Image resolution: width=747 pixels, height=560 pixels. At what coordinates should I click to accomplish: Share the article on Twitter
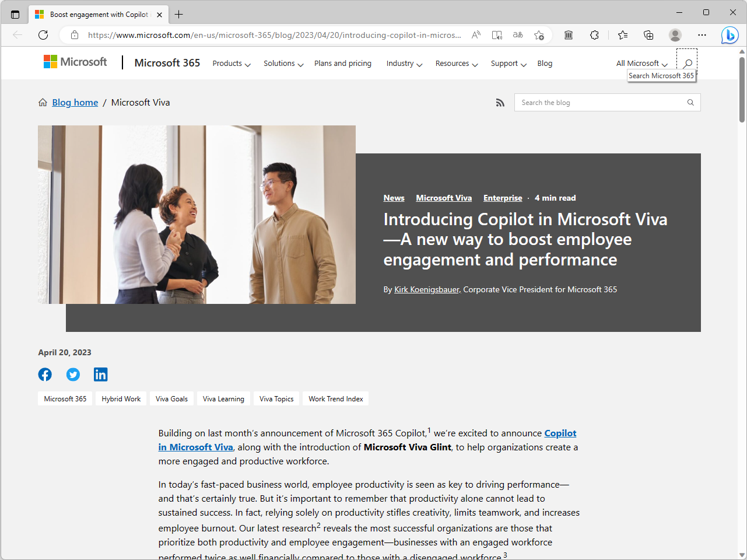click(x=72, y=374)
